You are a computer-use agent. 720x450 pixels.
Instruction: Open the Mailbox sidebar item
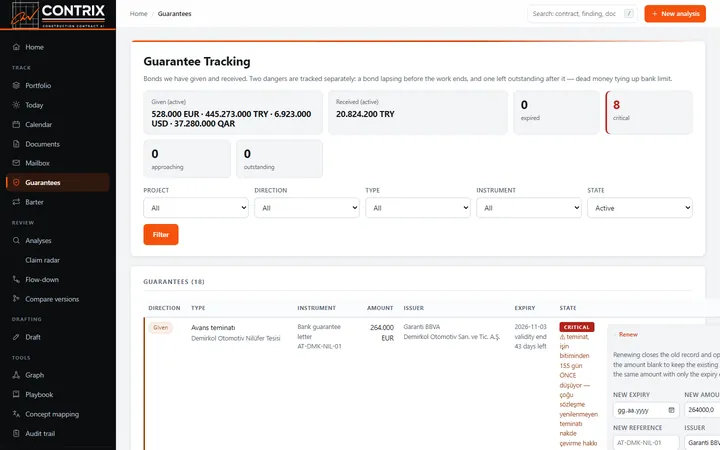click(x=58, y=163)
